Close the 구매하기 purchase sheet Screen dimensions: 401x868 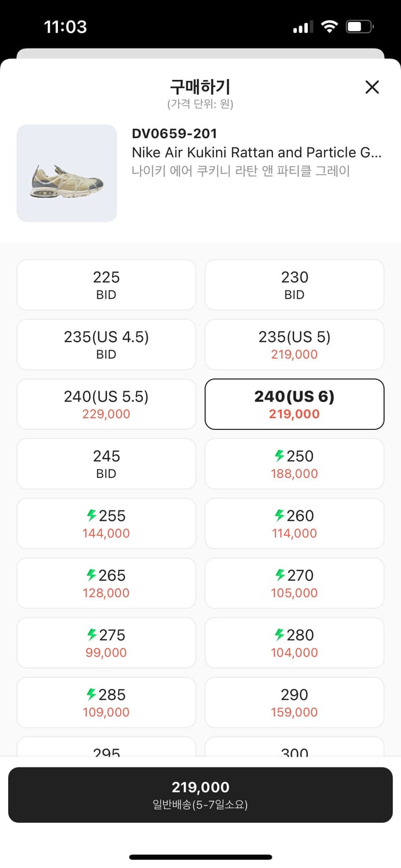[372, 87]
